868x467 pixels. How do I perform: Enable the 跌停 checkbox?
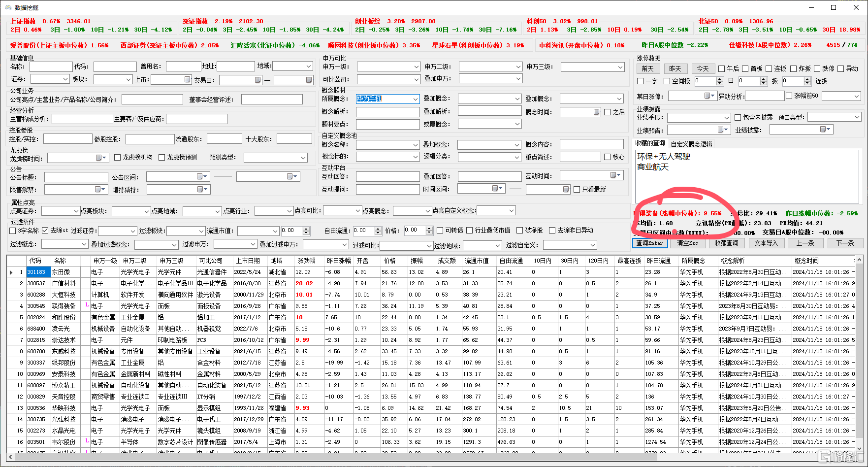click(817, 69)
